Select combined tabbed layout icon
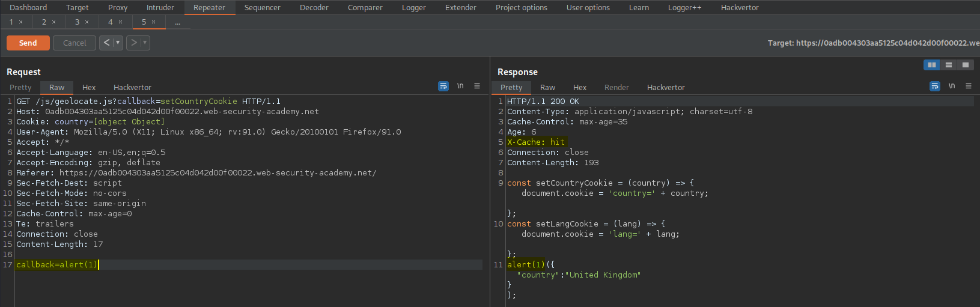 [966, 65]
